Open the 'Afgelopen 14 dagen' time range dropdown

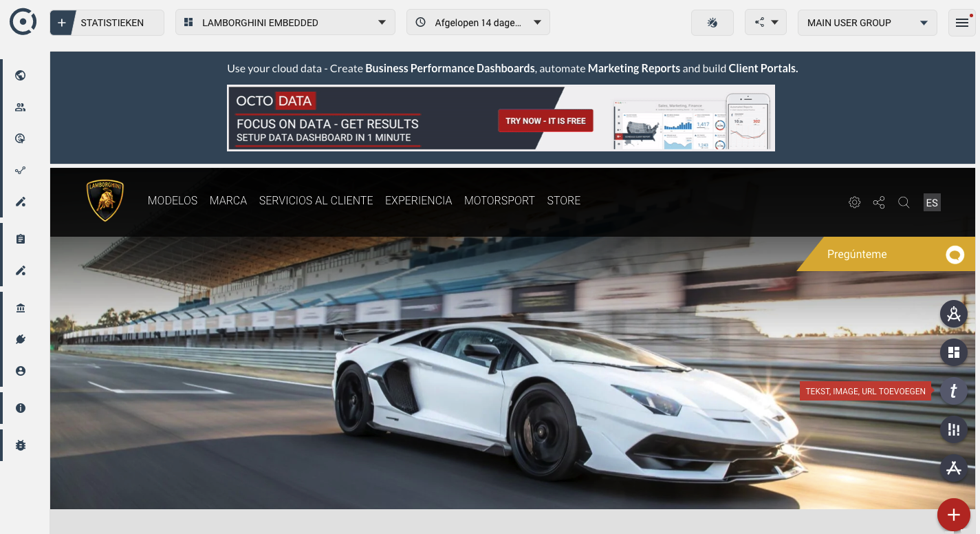tap(478, 23)
